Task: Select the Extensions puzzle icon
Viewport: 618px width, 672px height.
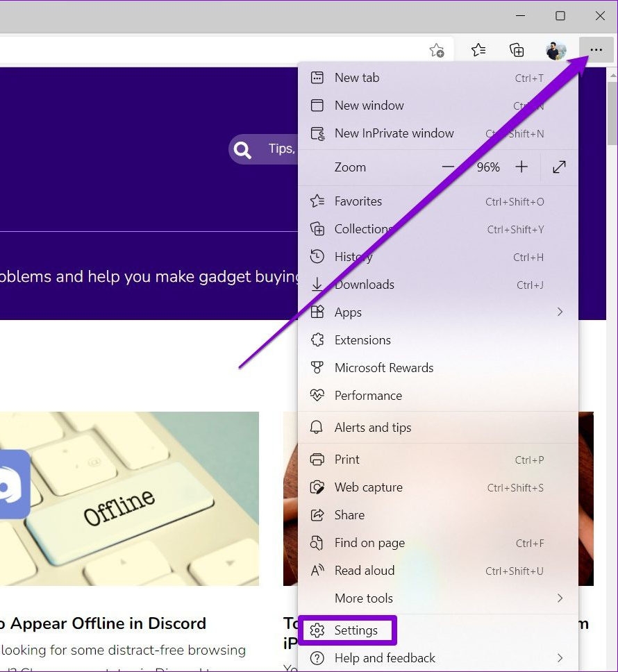Action: point(317,339)
